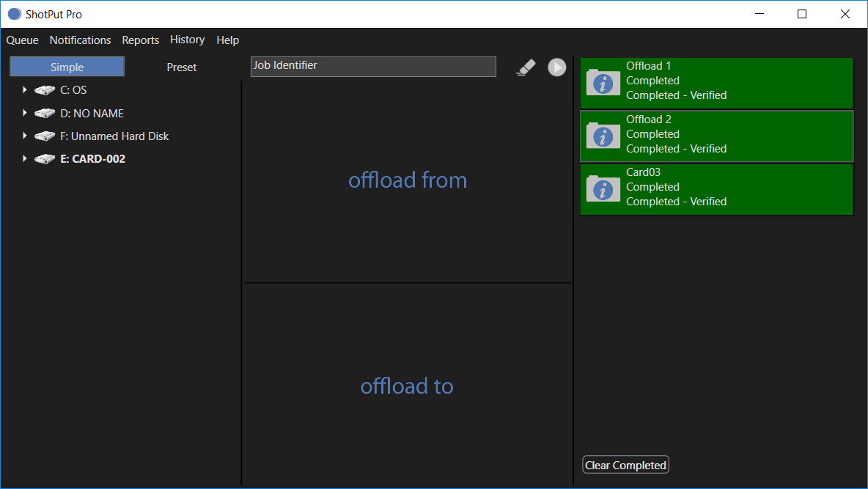
Task: Expand the E: CARD-002 drive
Action: 24,159
